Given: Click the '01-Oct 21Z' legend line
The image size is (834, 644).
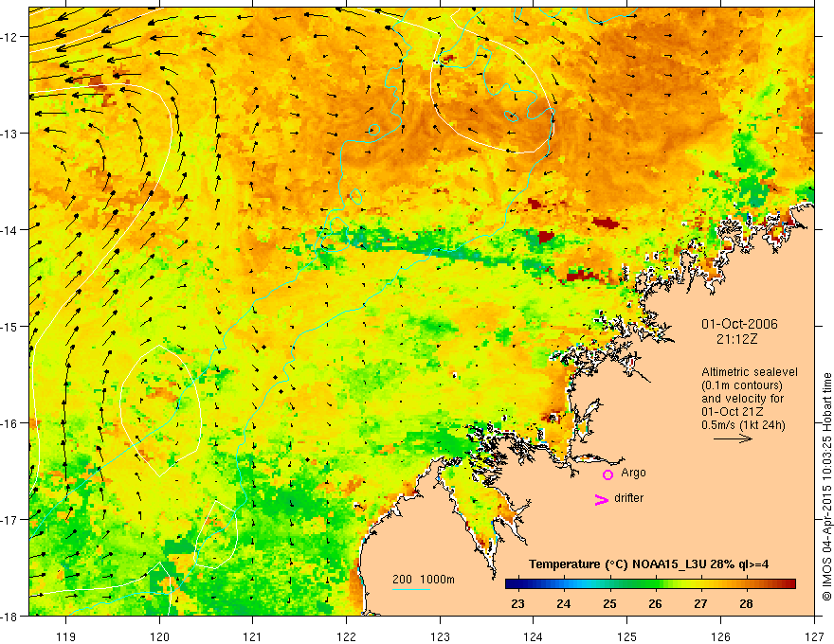Looking at the screenshot, I should [732, 412].
